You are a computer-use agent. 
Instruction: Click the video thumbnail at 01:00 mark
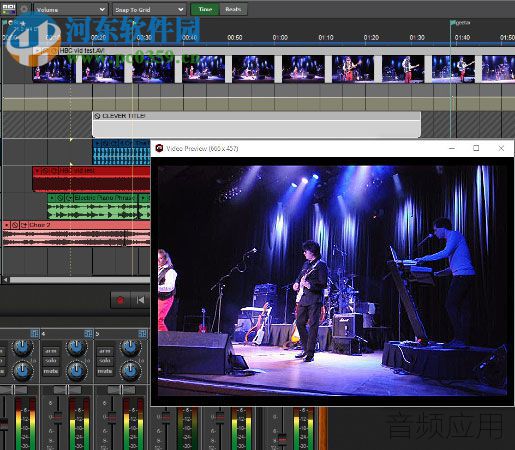pyautogui.click(x=303, y=69)
